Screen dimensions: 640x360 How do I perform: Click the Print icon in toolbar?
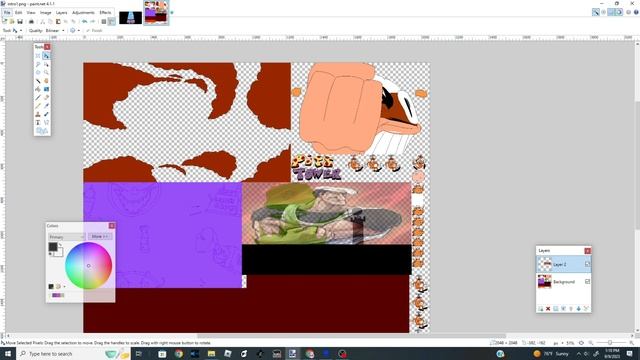pos(31,21)
